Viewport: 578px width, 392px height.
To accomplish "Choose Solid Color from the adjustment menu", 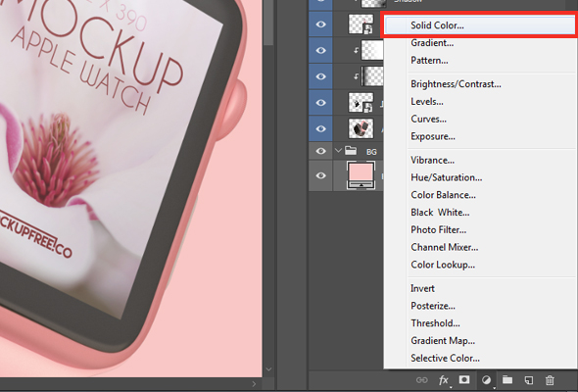I will pos(479,25).
